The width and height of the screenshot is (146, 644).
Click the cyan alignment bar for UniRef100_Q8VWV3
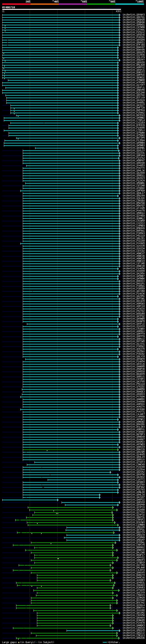[x=61, y=15]
